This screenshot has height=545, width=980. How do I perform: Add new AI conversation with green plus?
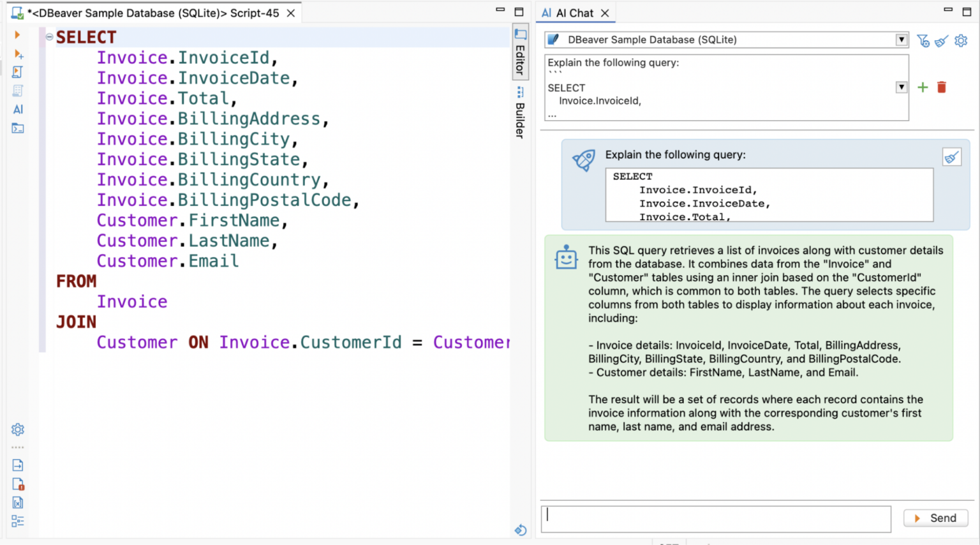click(x=923, y=87)
